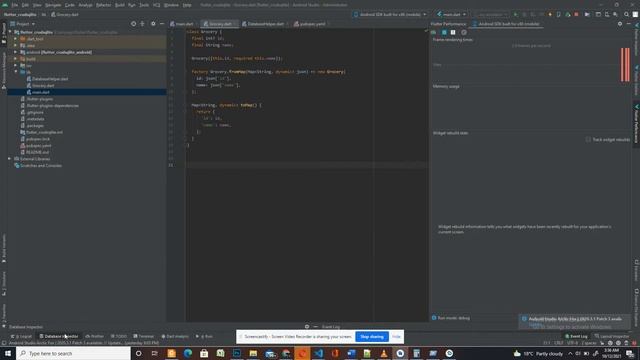This screenshot has height=360, width=640.
Task: Click Stop sharing button
Action: click(372, 337)
